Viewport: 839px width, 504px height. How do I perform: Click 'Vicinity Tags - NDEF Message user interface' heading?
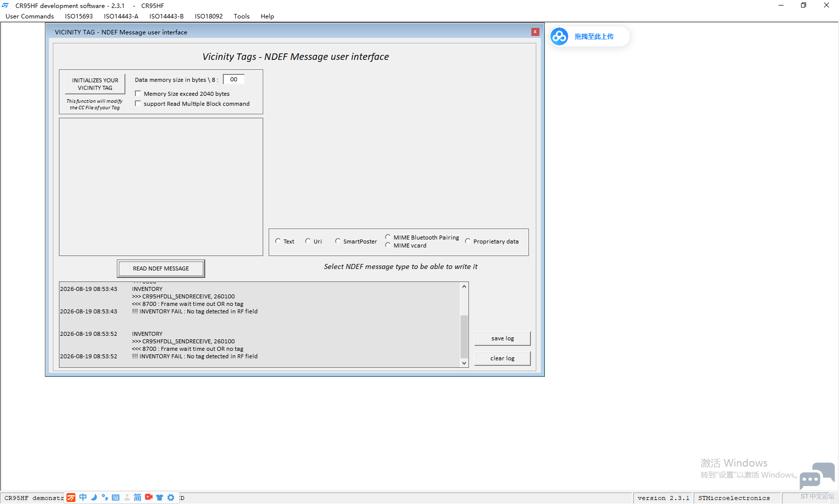pyautogui.click(x=296, y=57)
